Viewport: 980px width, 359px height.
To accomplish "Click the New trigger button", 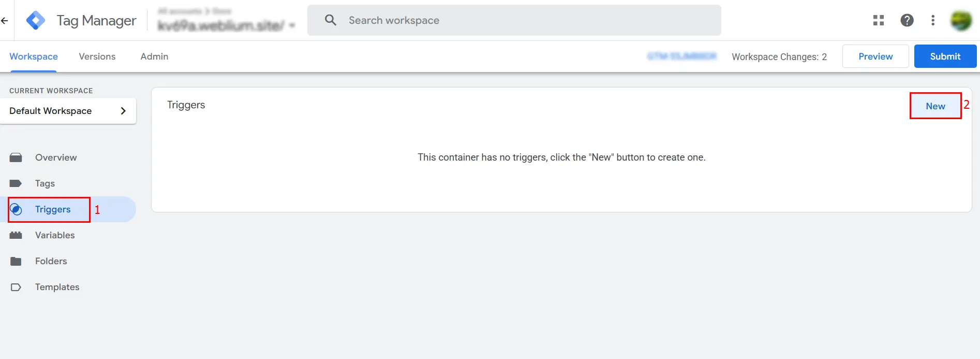I will point(935,106).
